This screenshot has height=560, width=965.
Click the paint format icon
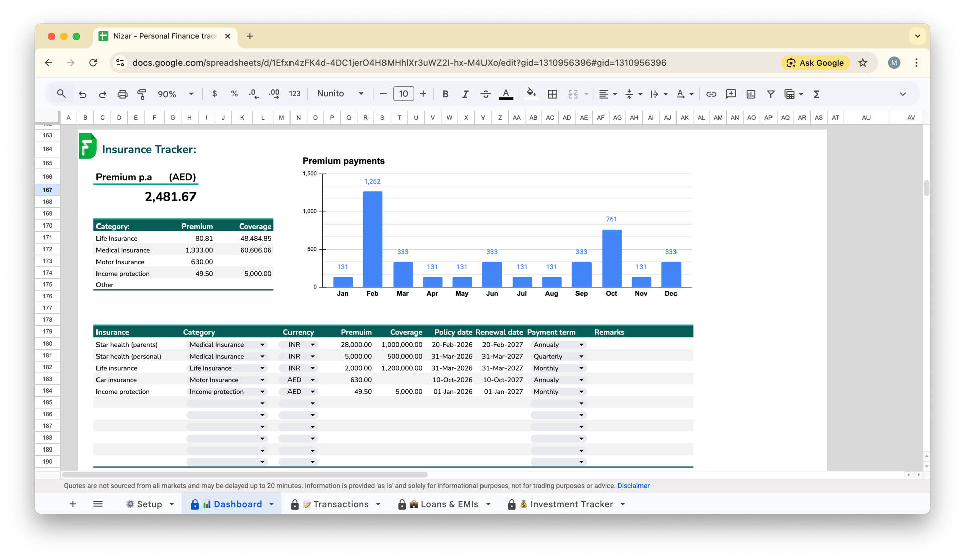pos(142,94)
